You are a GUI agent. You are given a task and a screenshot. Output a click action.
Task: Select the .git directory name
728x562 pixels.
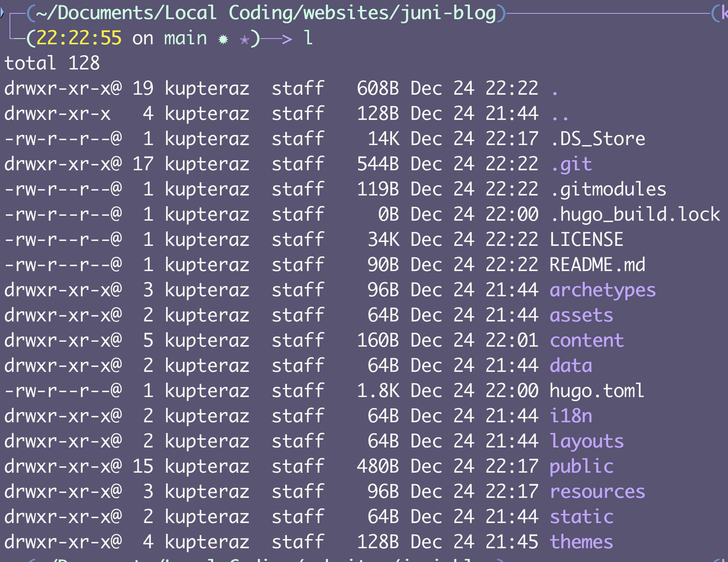(571, 165)
